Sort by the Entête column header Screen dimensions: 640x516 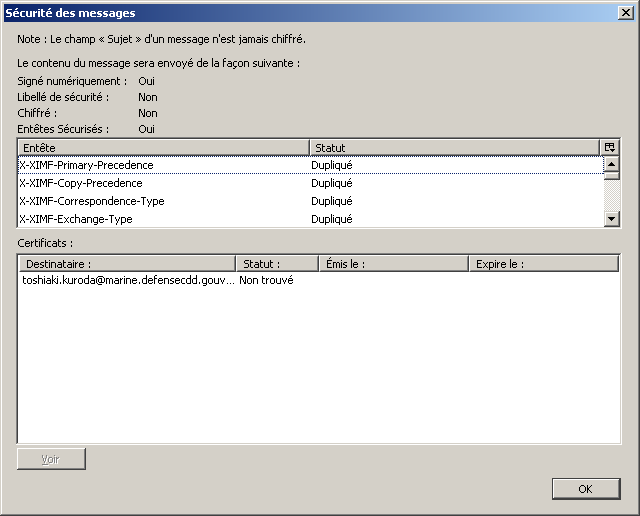[x=163, y=147]
